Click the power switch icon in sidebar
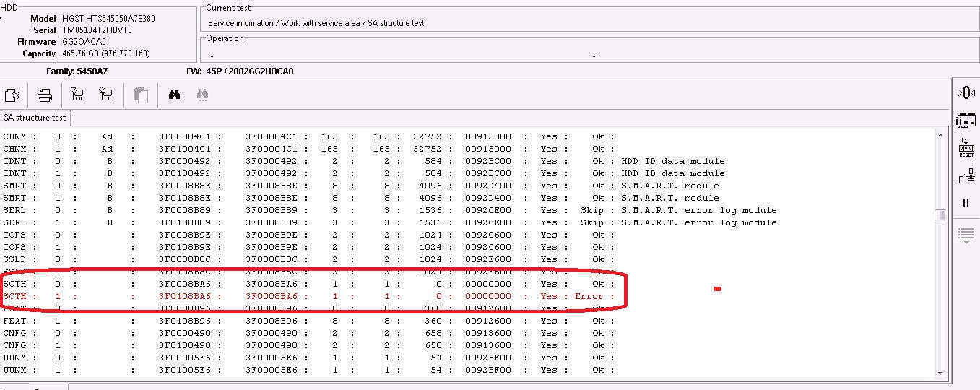This screenshot has height=390, width=980. tap(966, 175)
